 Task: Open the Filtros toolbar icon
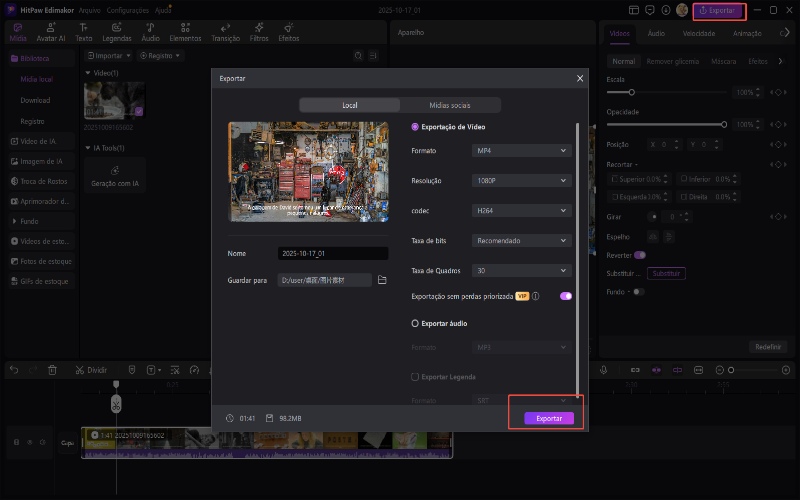[259, 32]
